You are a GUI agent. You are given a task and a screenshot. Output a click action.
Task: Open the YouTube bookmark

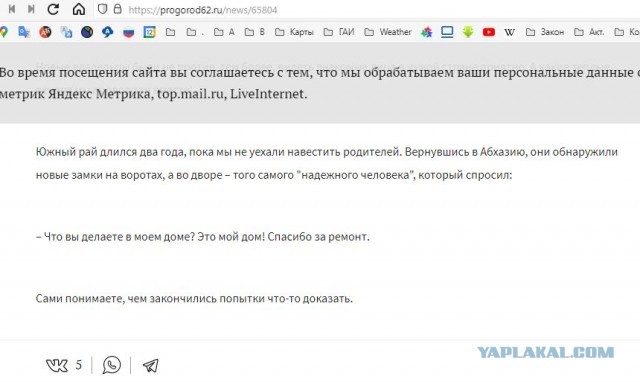[489, 32]
